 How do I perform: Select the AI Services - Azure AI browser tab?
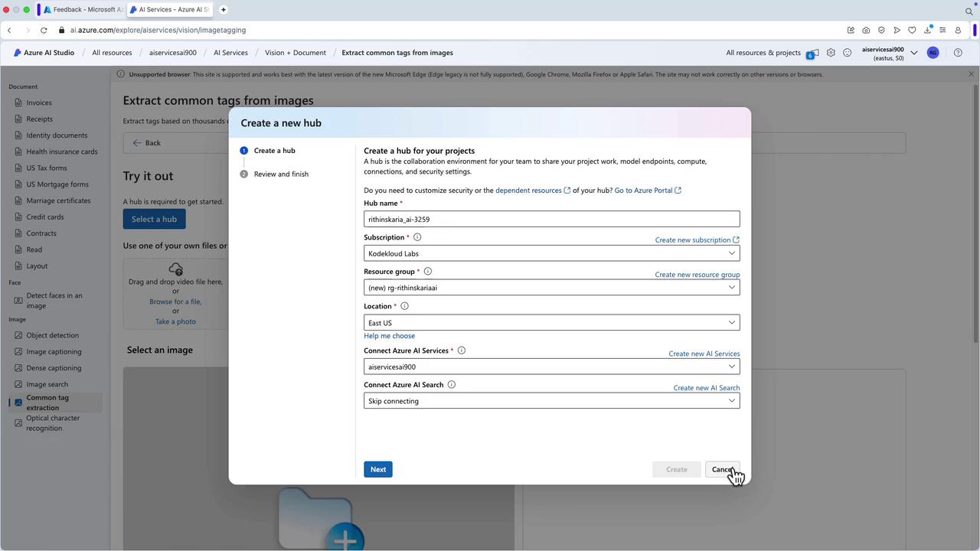coord(169,10)
